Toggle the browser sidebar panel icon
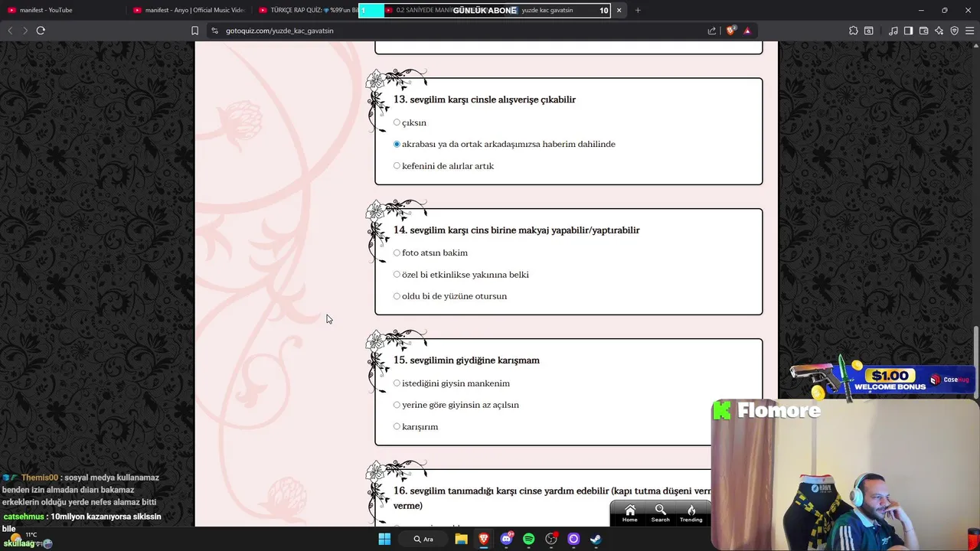 pyautogui.click(x=908, y=31)
